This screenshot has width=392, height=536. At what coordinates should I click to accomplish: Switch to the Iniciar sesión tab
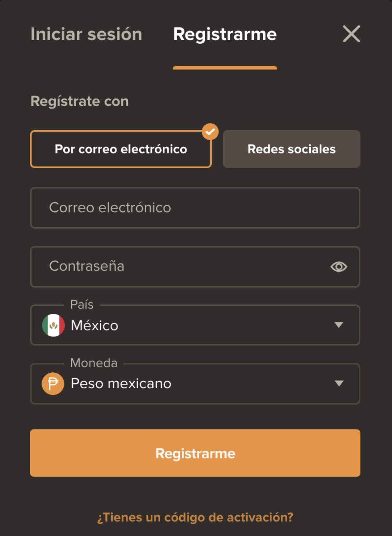pyautogui.click(x=86, y=34)
